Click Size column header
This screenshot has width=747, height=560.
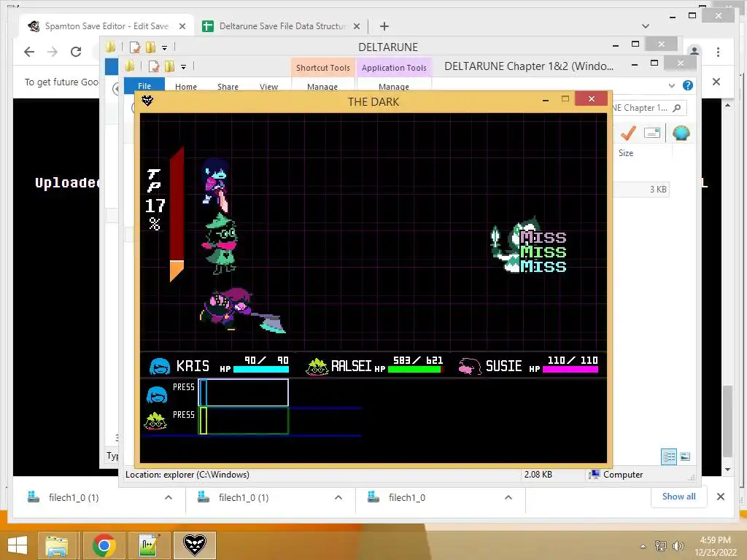pyautogui.click(x=625, y=153)
